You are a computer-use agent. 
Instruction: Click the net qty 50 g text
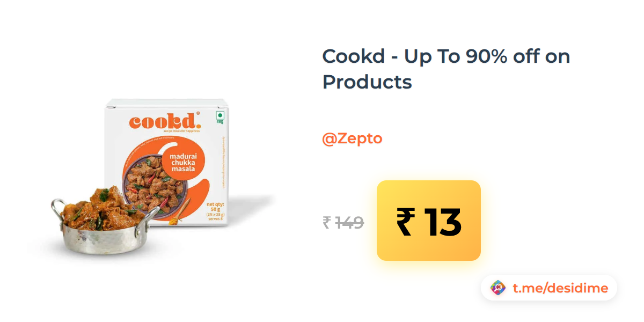click(215, 207)
